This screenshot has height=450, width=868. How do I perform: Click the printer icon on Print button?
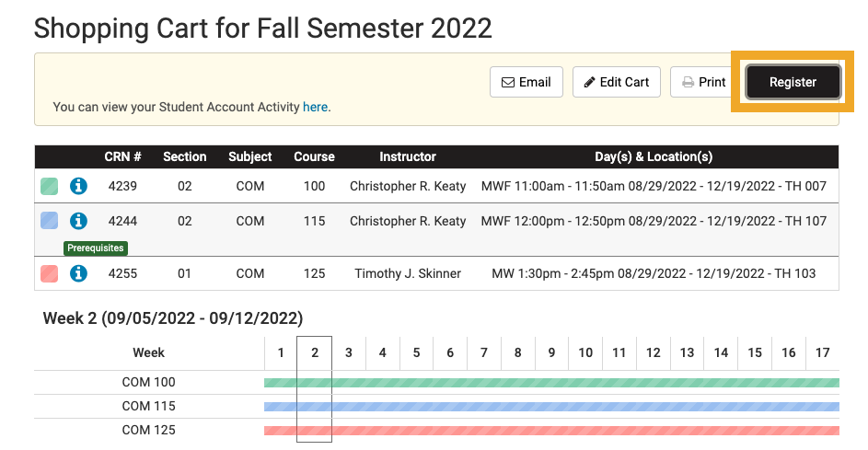coord(688,83)
